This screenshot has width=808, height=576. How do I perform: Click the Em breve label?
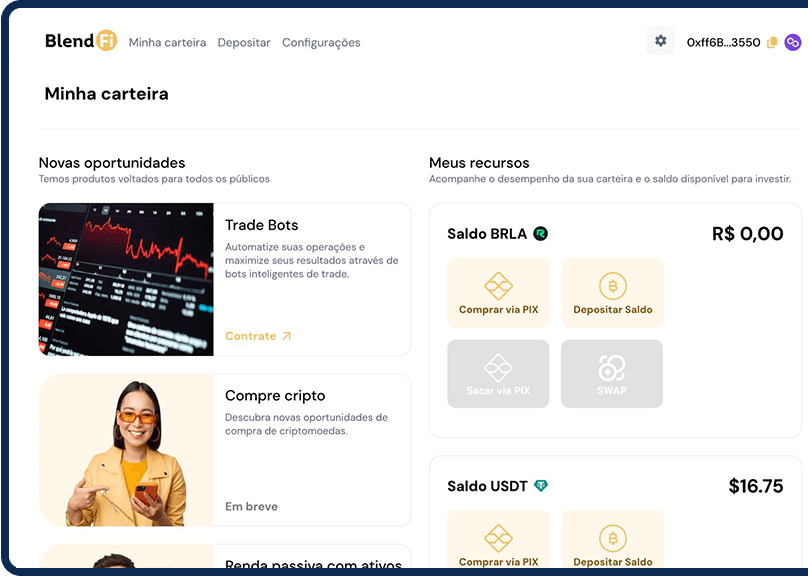[251, 506]
